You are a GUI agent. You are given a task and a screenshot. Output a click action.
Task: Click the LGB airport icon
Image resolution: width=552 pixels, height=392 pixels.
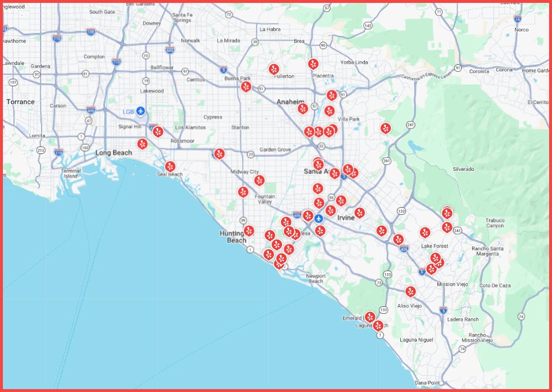coord(140,111)
